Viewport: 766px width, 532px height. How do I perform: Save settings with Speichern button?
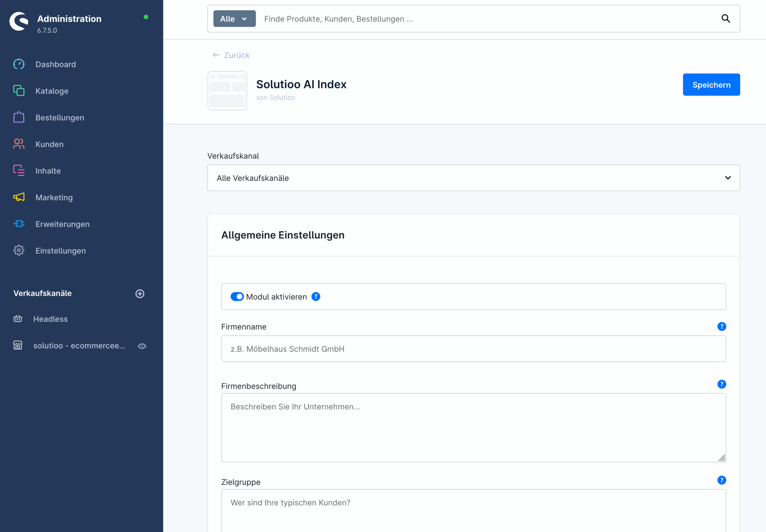point(711,85)
